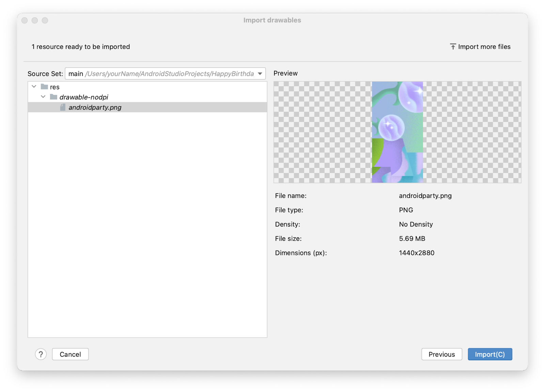
Task: Click the androidparty.png file icon
Action: 63,107
